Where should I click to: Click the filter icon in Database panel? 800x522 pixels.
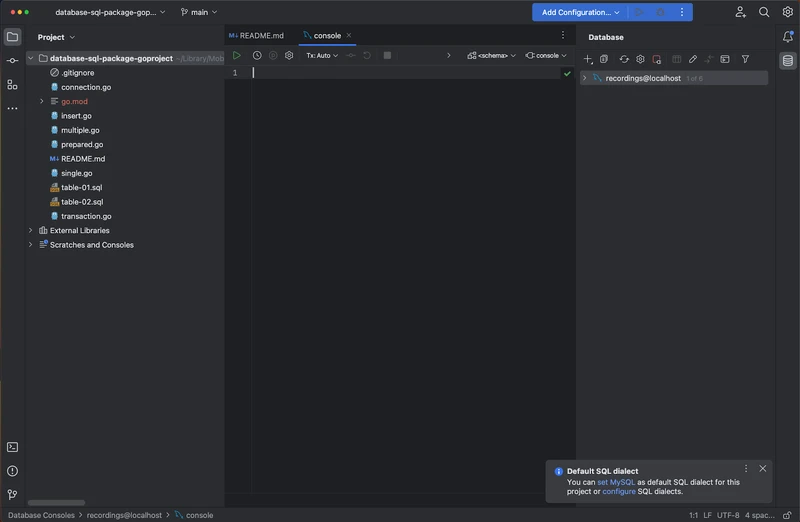point(745,60)
